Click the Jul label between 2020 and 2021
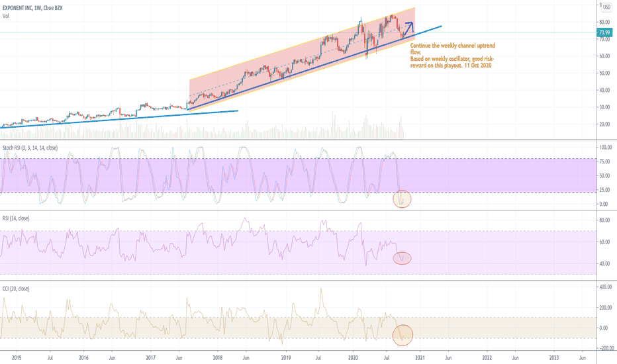 [x=387, y=357]
